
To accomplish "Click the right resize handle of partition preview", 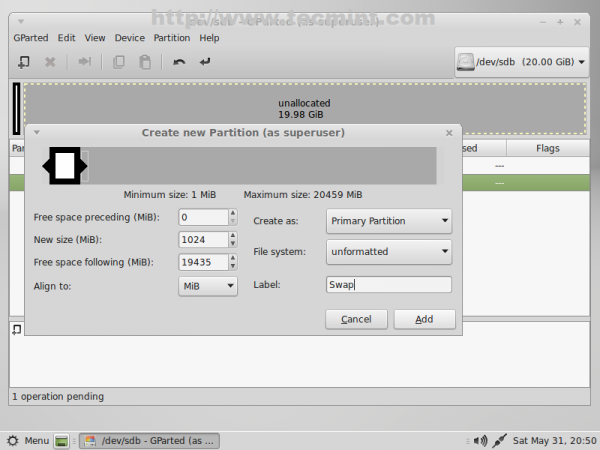I will click(x=83, y=166).
